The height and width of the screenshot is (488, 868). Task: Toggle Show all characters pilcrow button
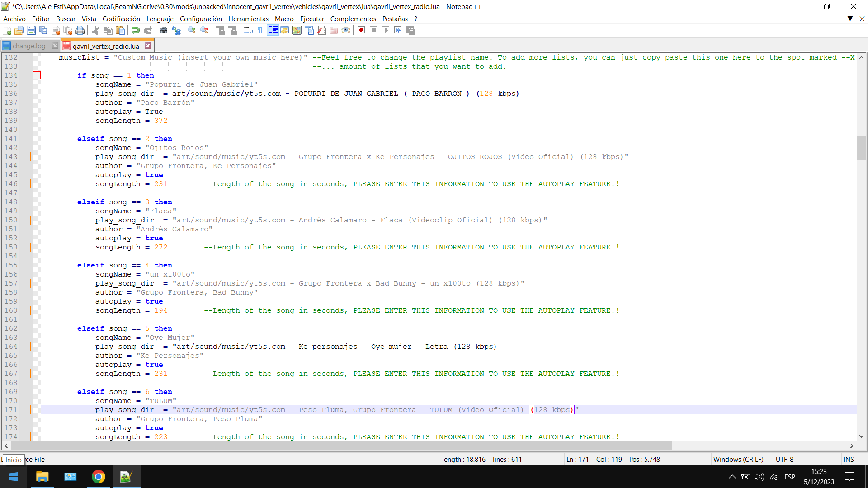(260, 30)
